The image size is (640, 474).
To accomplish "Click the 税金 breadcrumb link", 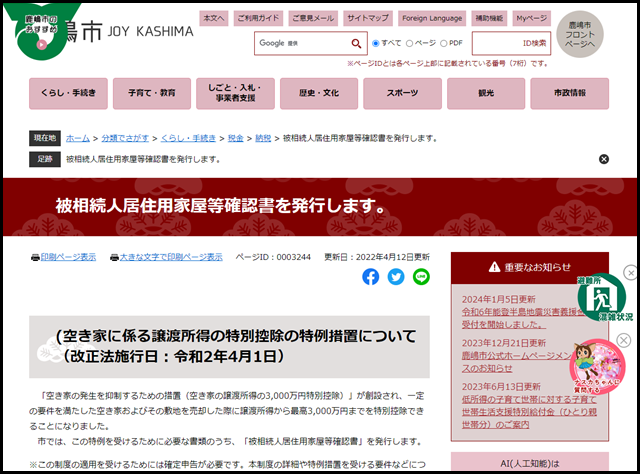I will click(x=236, y=138).
